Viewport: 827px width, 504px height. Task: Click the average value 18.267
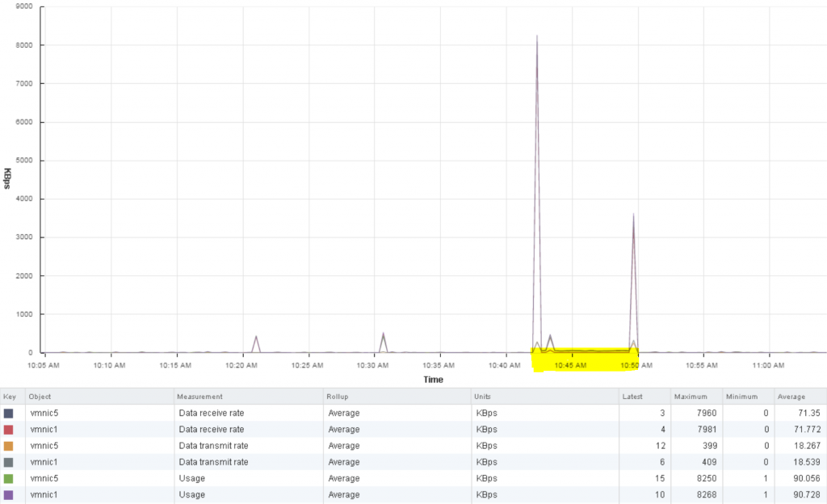tap(807, 446)
